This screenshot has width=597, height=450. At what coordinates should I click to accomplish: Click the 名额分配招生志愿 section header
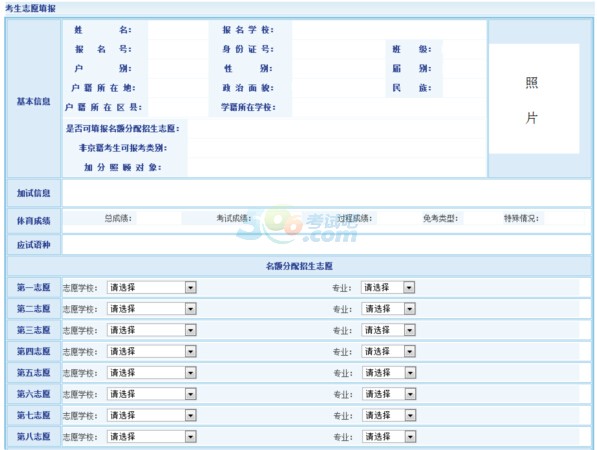[299, 266]
